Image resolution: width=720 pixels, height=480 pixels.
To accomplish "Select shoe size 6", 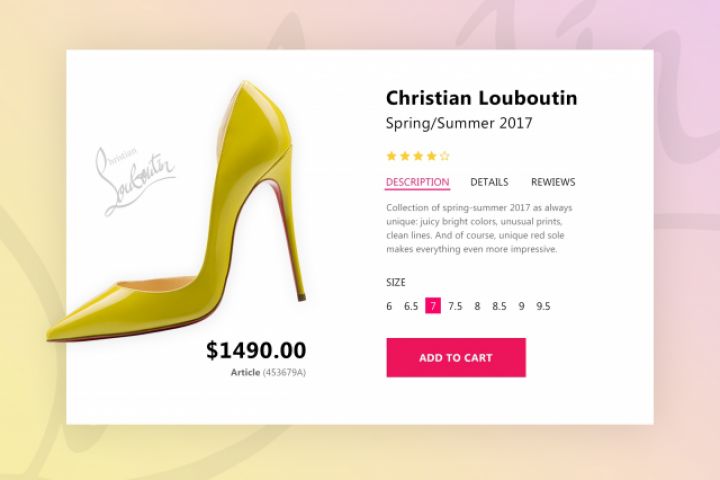I will 389,306.
